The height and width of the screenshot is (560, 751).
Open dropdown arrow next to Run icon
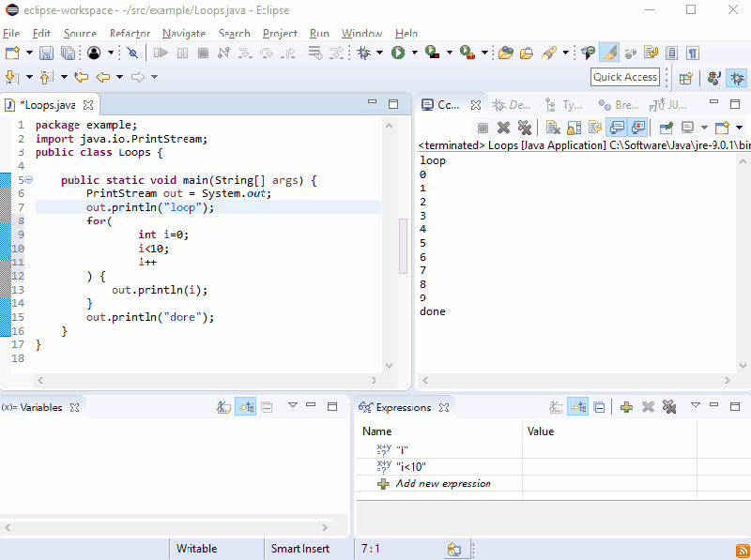[x=414, y=53]
